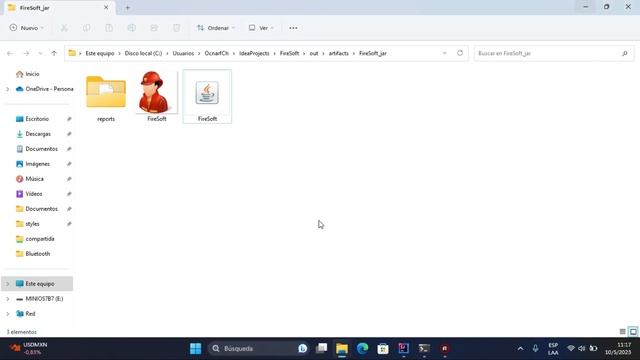640x360 pixels.
Task: Click the out breadcrumb segment
Action: pos(313,53)
